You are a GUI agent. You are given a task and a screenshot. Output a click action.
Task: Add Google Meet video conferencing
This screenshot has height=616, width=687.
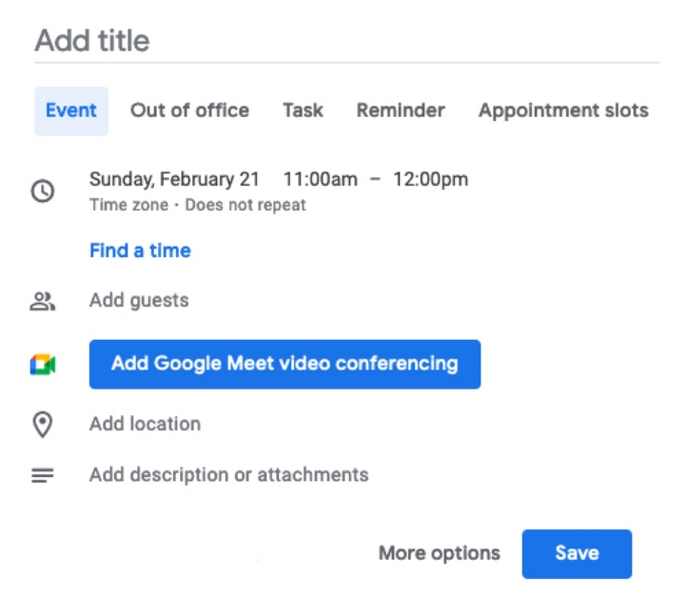(285, 364)
